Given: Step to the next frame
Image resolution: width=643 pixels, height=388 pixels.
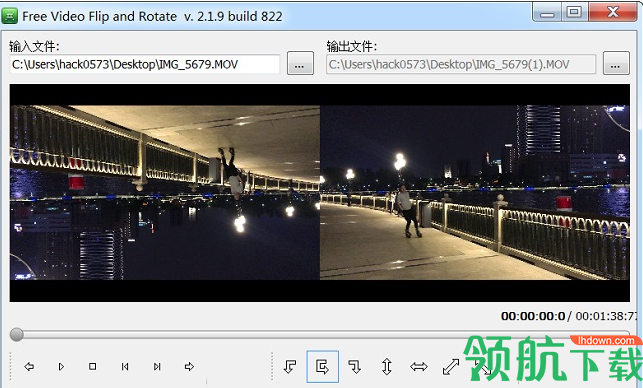Looking at the screenshot, I should click(157, 366).
